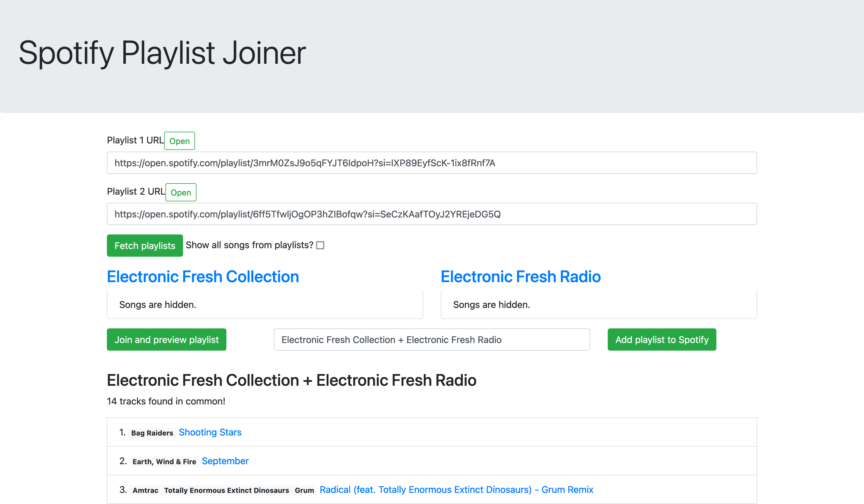The image size is (864, 504).
Task: Click the Spotify Playlist Joiner page heading
Action: [162, 53]
